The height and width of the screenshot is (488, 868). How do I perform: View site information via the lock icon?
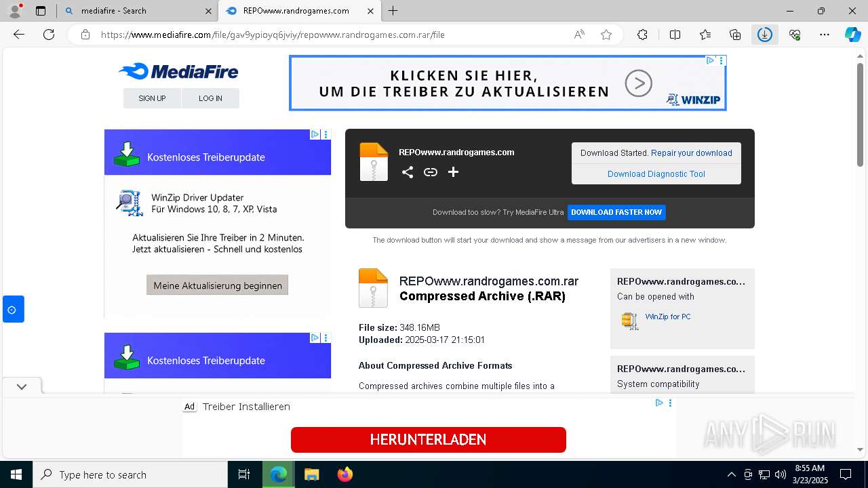tap(85, 35)
